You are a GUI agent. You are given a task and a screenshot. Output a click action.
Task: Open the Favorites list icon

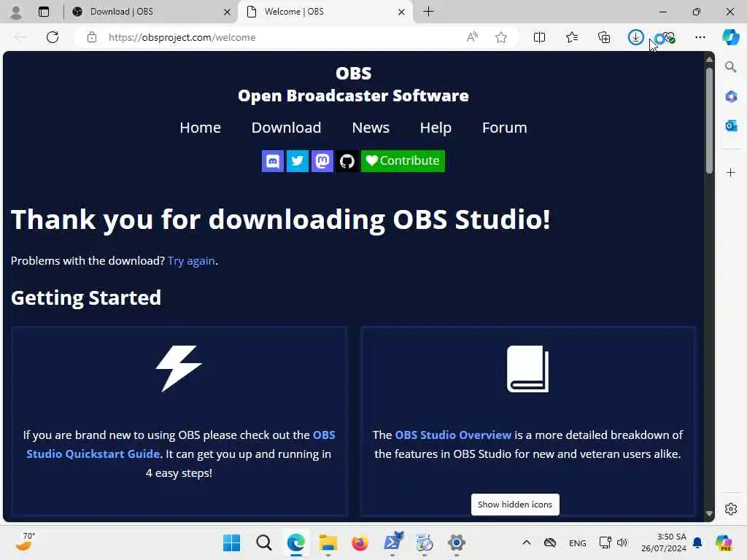(x=572, y=37)
